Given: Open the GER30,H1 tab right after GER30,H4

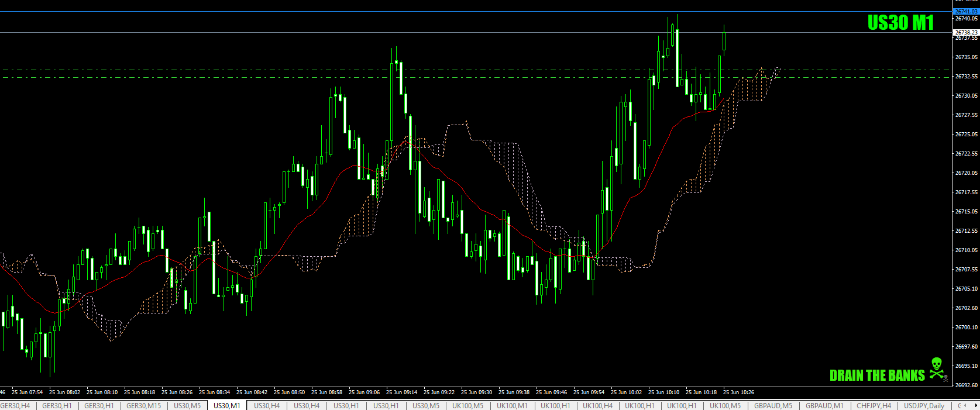Looking at the screenshot, I should click(57, 405).
